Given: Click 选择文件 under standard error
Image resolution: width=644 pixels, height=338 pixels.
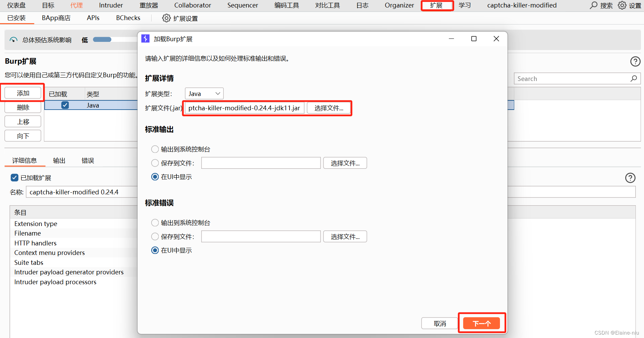Looking at the screenshot, I should click(345, 237).
